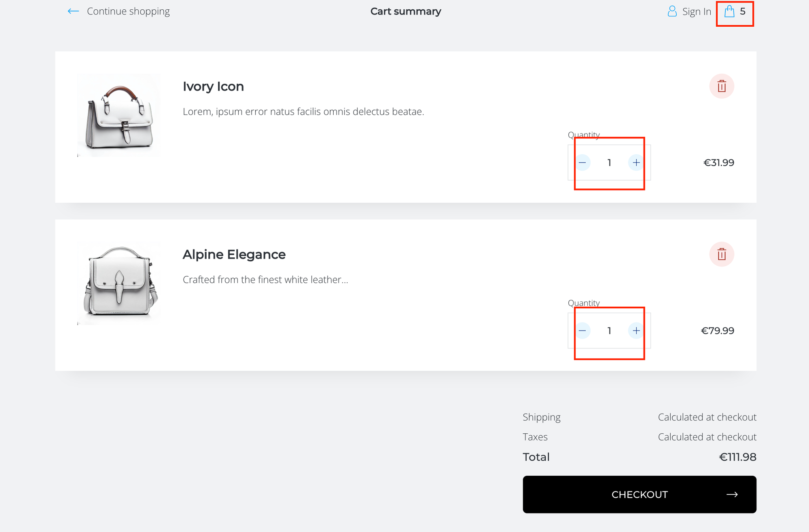Click the arrow on the Checkout button
This screenshot has height=532, width=809.
[732, 494]
